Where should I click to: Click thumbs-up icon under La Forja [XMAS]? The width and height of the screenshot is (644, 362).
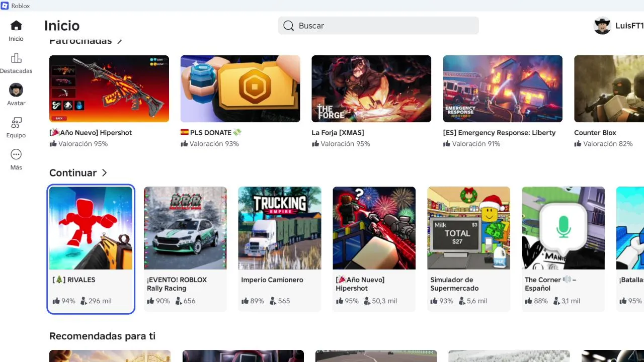tap(315, 144)
